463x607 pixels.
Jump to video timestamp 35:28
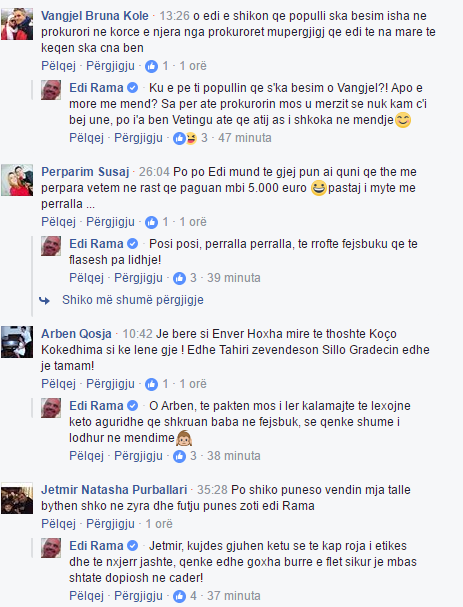[x=212, y=490]
